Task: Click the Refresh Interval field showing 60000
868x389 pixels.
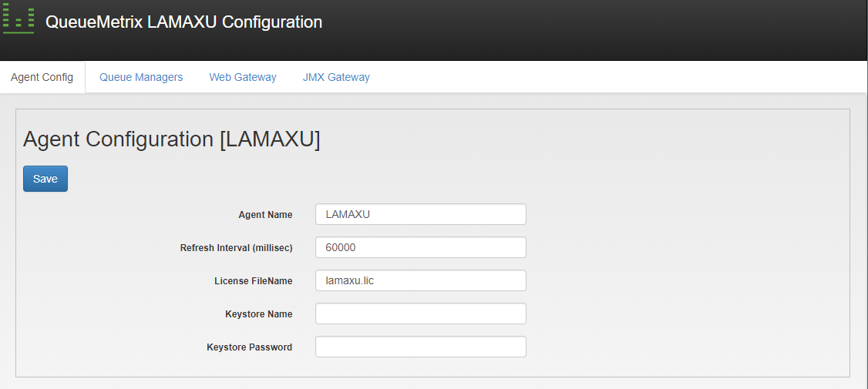Action: (421, 247)
